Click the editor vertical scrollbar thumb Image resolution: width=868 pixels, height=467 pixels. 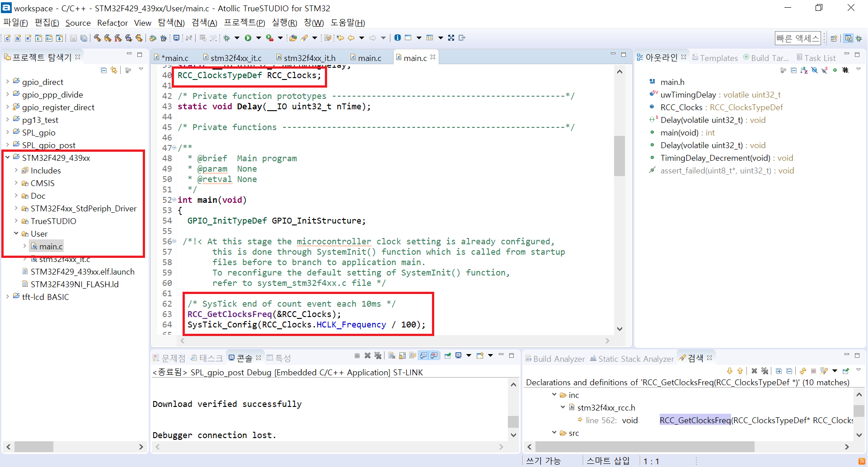pyautogui.click(x=619, y=156)
